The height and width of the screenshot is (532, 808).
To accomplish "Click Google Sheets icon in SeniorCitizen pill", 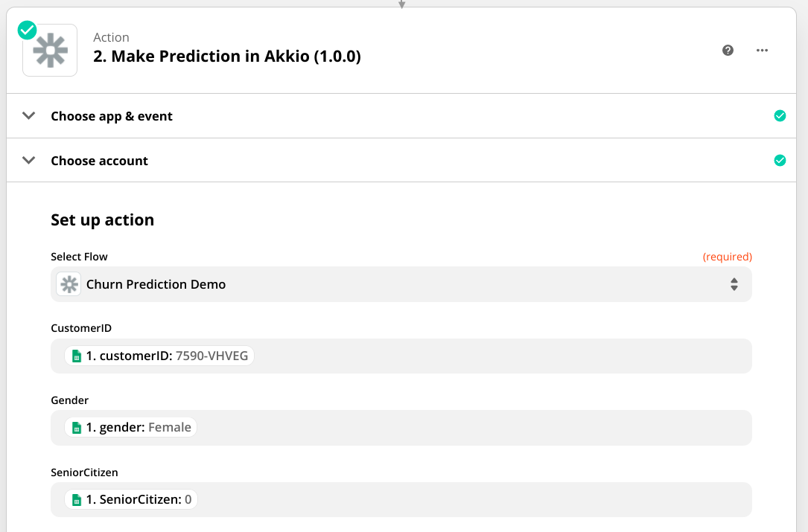I will point(75,500).
